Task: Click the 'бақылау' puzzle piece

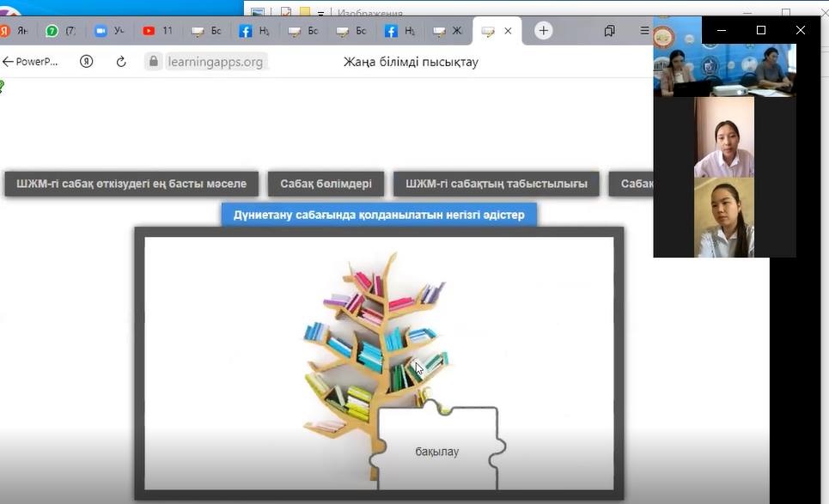Action: (x=437, y=451)
